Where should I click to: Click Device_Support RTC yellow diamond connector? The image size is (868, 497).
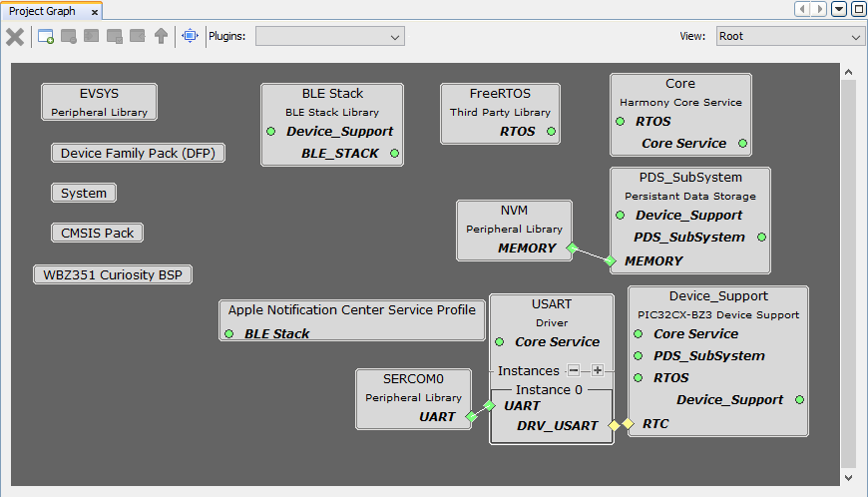pos(628,423)
